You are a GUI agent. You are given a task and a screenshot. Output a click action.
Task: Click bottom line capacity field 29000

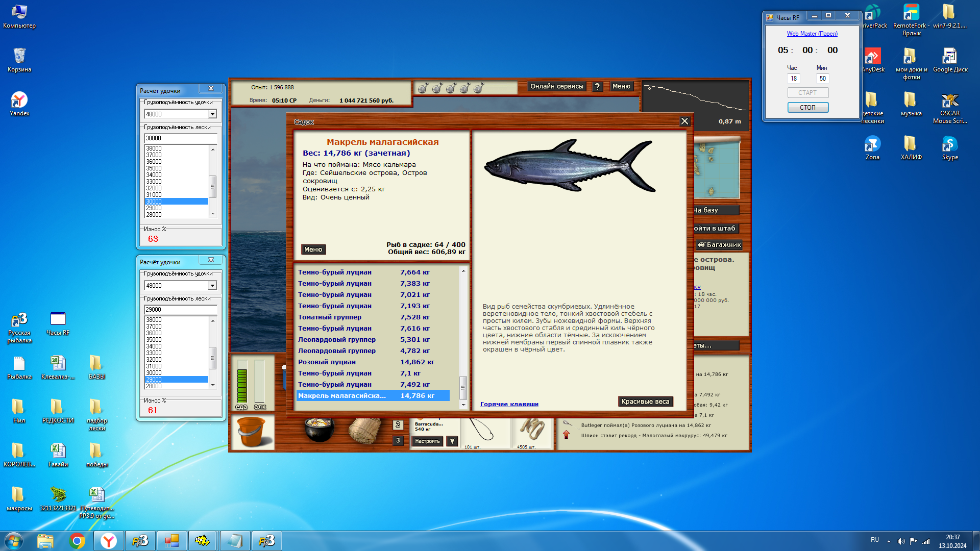[x=181, y=310]
